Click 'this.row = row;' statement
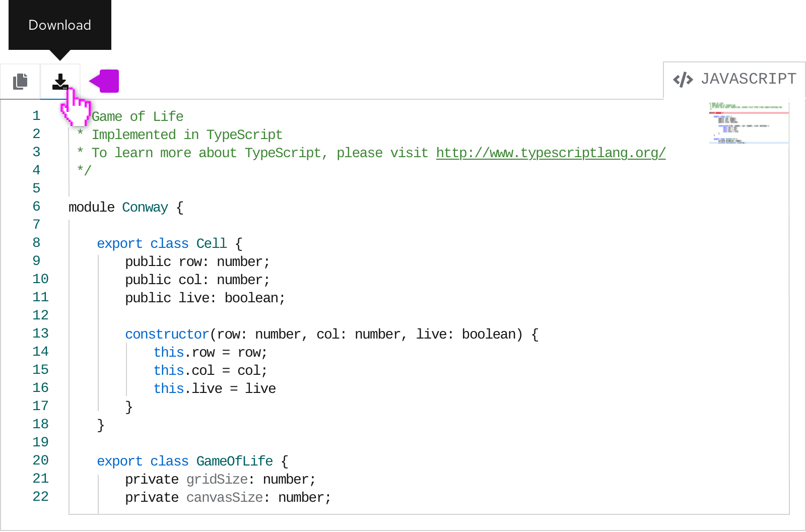Screen dimensions: 806x532 pyautogui.click(x=210, y=352)
